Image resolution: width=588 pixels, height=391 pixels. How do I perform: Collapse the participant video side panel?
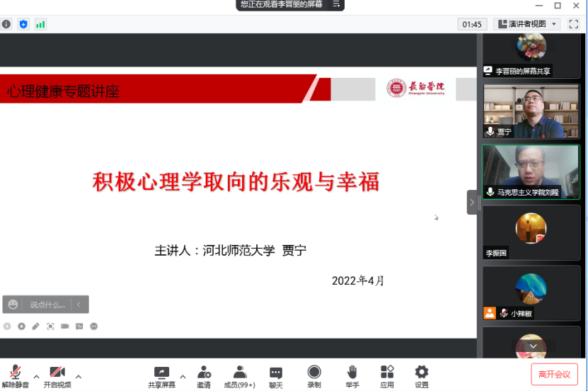pyautogui.click(x=471, y=202)
